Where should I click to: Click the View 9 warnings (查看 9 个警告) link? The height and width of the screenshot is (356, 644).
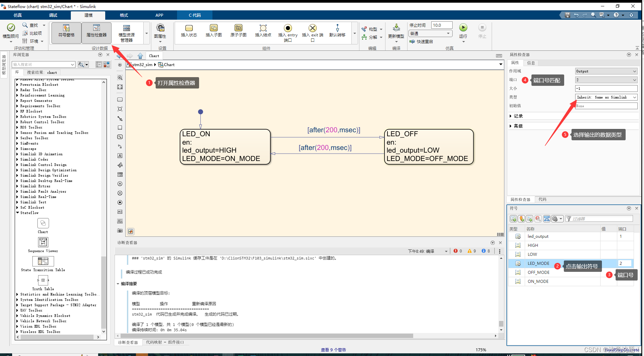[x=333, y=350]
